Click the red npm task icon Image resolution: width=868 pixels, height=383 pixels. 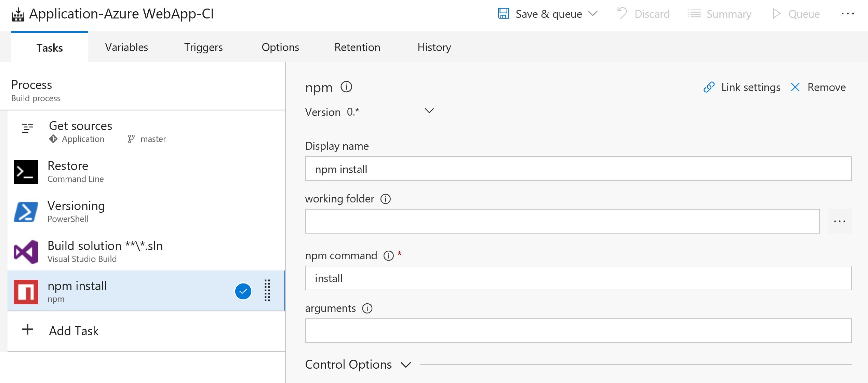click(26, 292)
